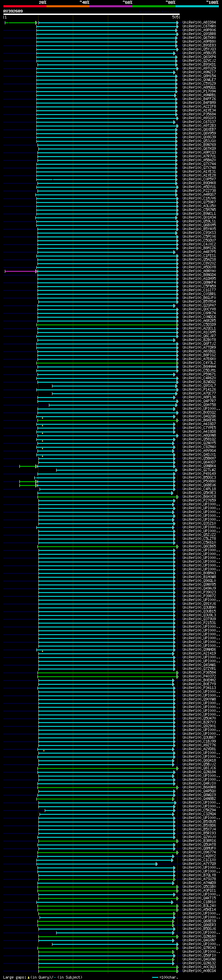The image size is (222, 980).
Task: Select the UniRef100_P39023 label
Action: pyautogui.click(x=199, y=592)
